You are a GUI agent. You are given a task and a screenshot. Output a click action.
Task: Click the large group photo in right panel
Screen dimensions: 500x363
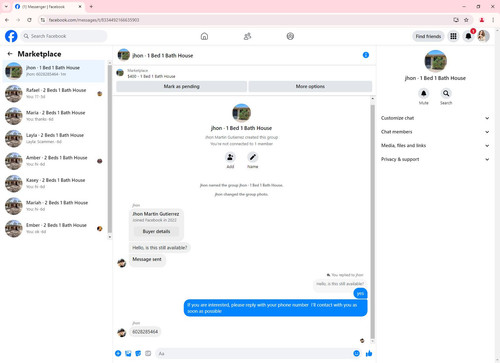click(x=435, y=61)
